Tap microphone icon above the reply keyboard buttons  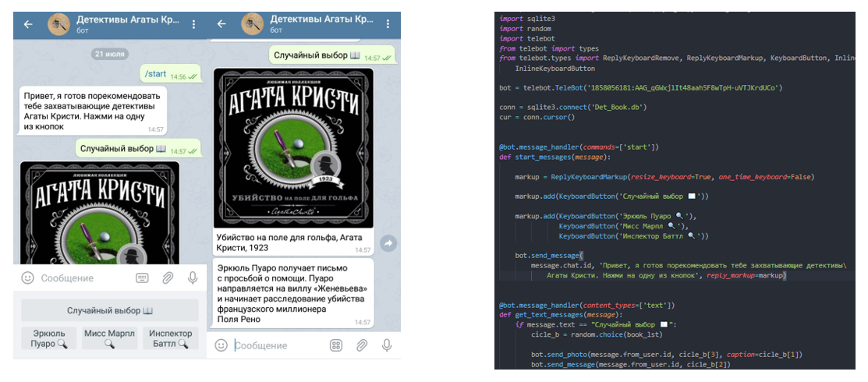coord(193,278)
